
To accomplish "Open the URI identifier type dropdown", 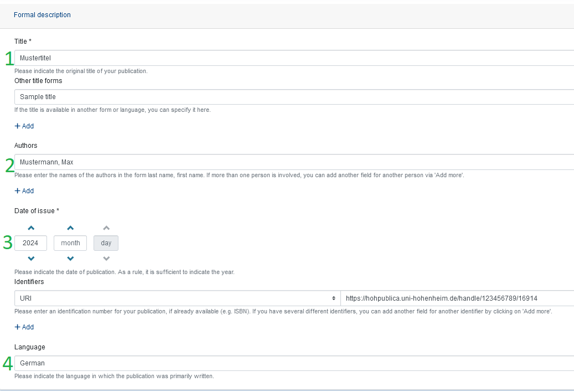I will pyautogui.click(x=177, y=298).
